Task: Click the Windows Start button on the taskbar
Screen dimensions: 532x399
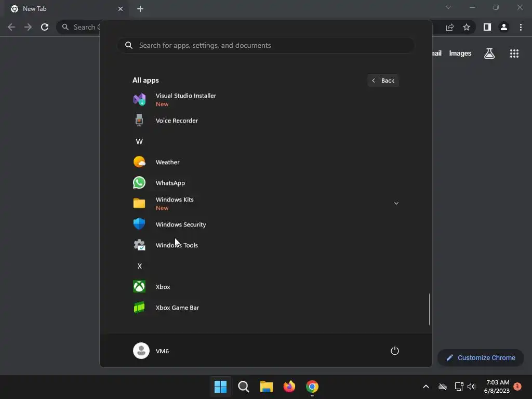Action: pyautogui.click(x=220, y=387)
